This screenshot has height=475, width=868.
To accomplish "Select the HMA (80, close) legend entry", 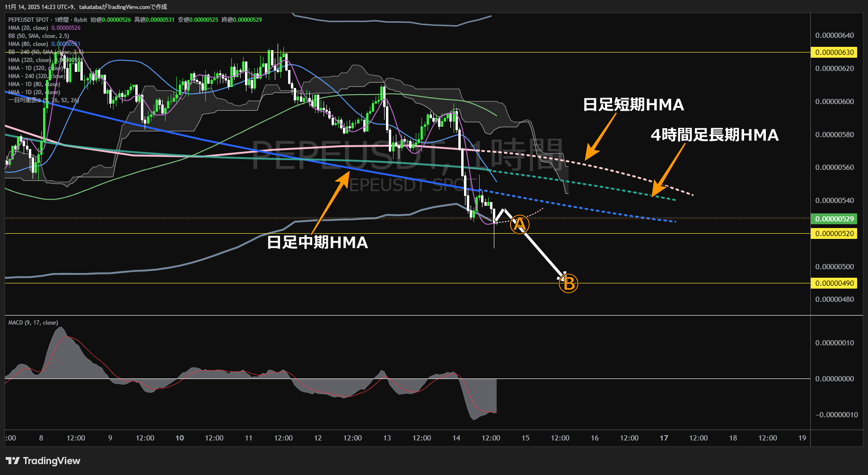I will pos(28,44).
